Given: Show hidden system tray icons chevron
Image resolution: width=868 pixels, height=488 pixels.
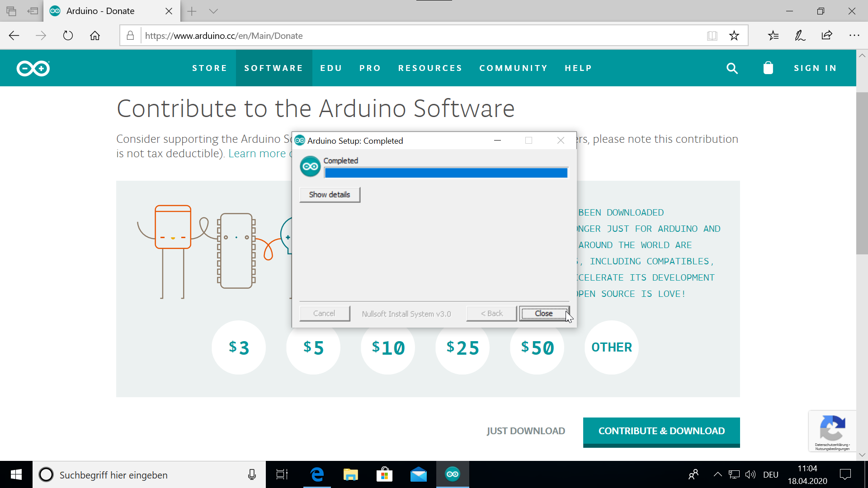Looking at the screenshot, I should point(717,474).
